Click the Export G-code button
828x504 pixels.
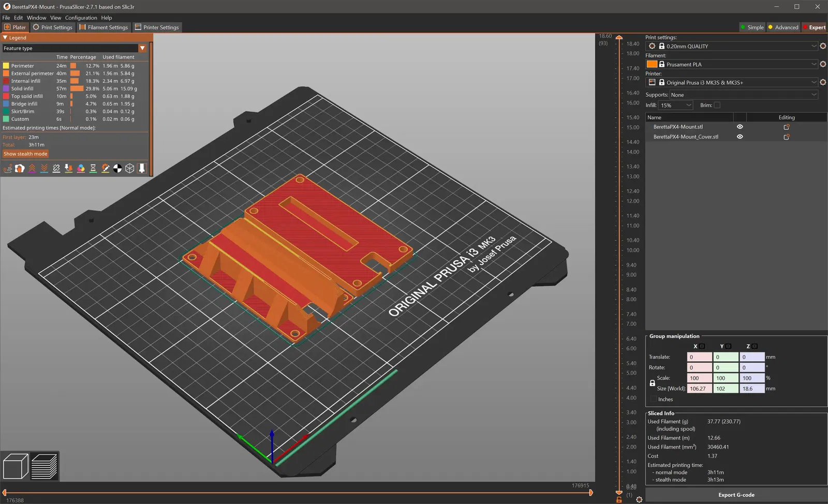click(x=736, y=495)
